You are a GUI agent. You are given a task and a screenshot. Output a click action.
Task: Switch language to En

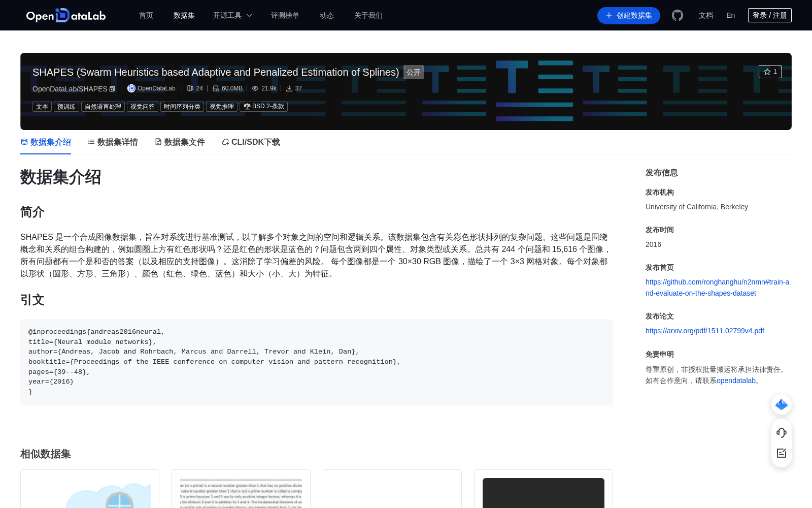[731, 15]
